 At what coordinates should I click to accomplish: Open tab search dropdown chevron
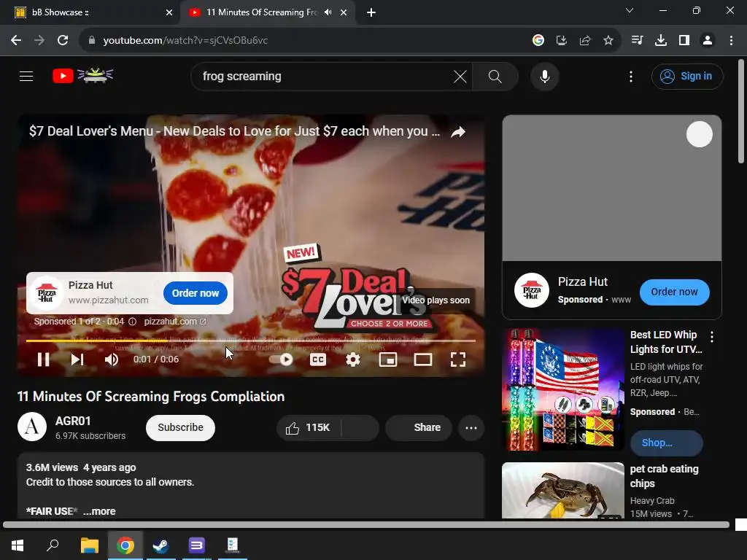click(x=630, y=10)
